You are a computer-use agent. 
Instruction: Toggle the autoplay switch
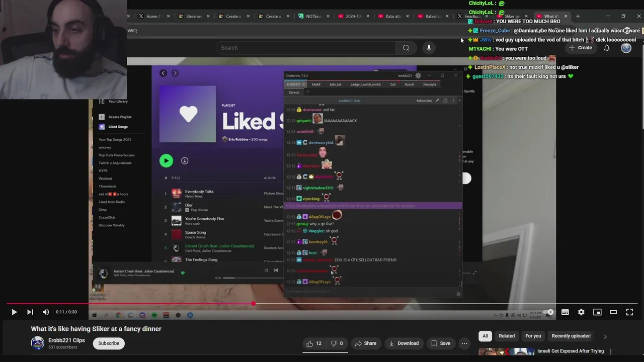(x=549, y=312)
